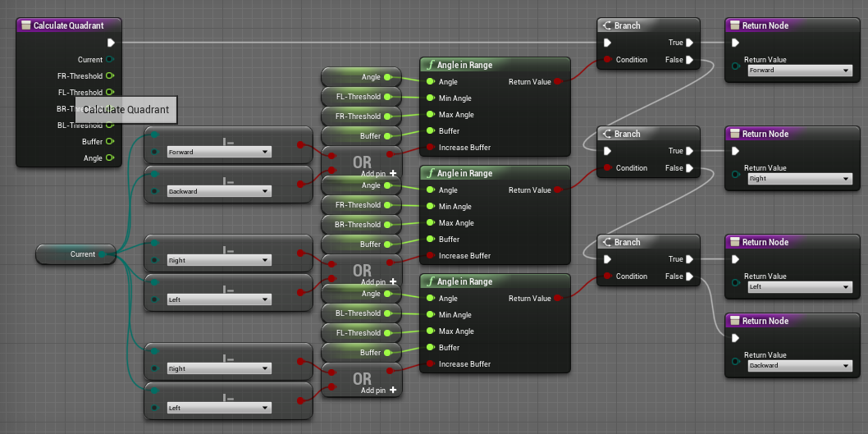This screenshot has width=868, height=434.
Task: Click the True pin on the top Branch node
Action: pyautogui.click(x=690, y=43)
